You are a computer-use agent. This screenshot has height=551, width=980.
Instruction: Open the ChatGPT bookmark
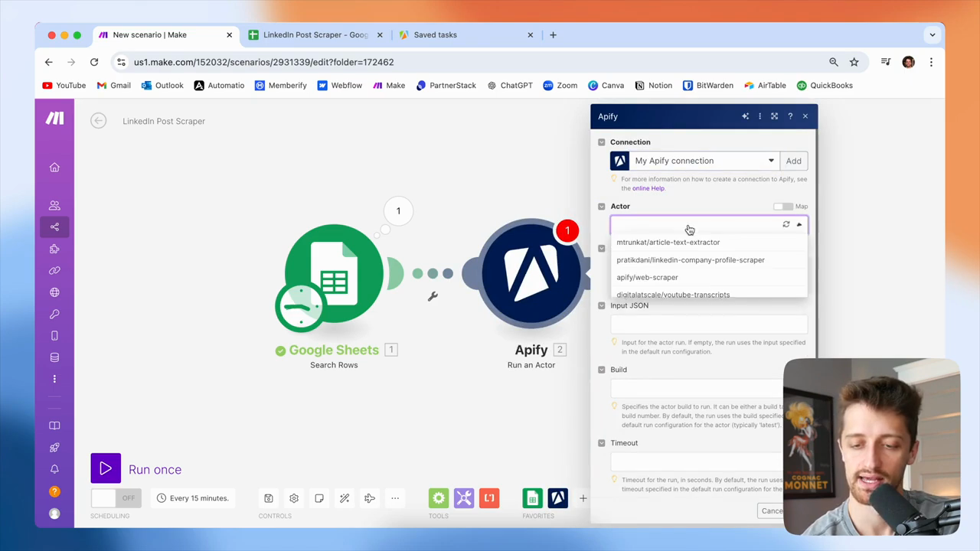coord(510,86)
